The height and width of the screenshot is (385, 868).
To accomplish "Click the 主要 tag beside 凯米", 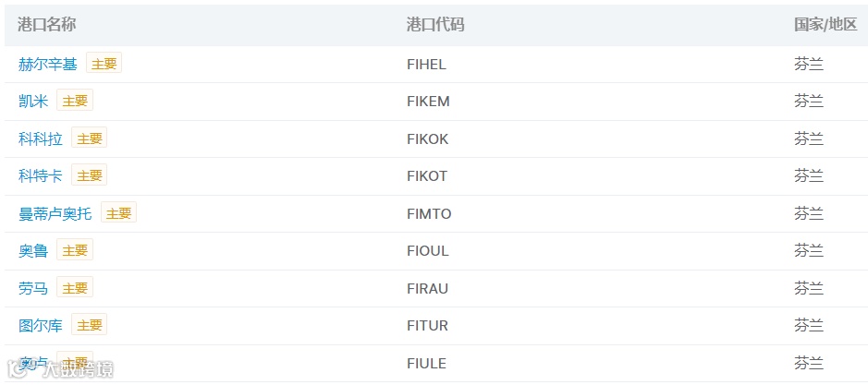I will [x=75, y=101].
